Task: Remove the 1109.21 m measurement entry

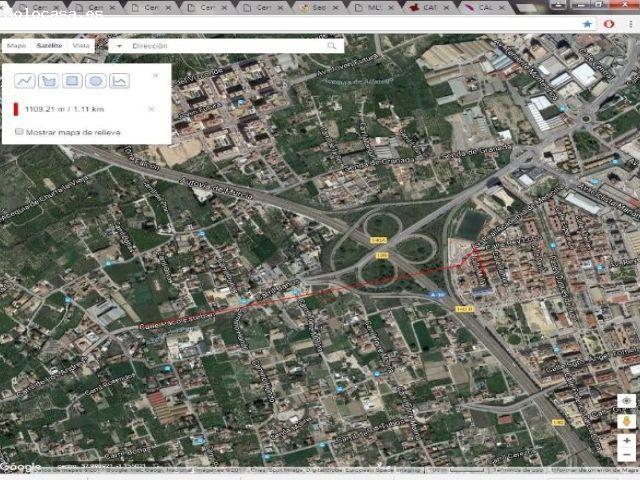Action: pyautogui.click(x=151, y=109)
